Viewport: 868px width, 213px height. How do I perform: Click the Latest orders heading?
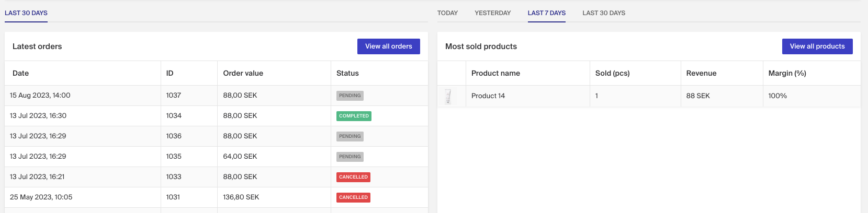[37, 46]
